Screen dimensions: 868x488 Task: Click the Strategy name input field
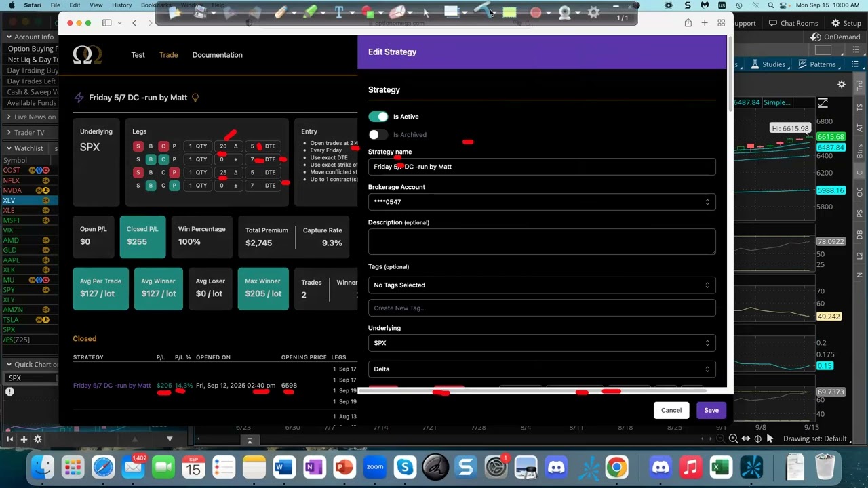point(542,167)
